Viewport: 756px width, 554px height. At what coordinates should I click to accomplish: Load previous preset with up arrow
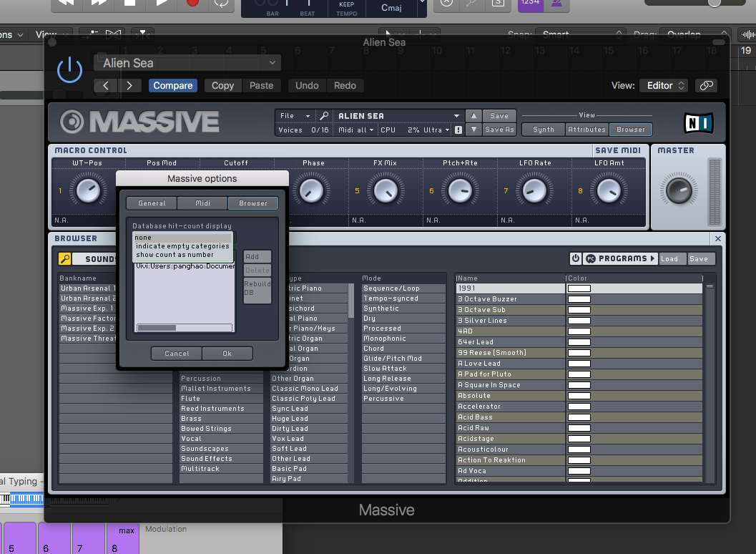point(473,116)
